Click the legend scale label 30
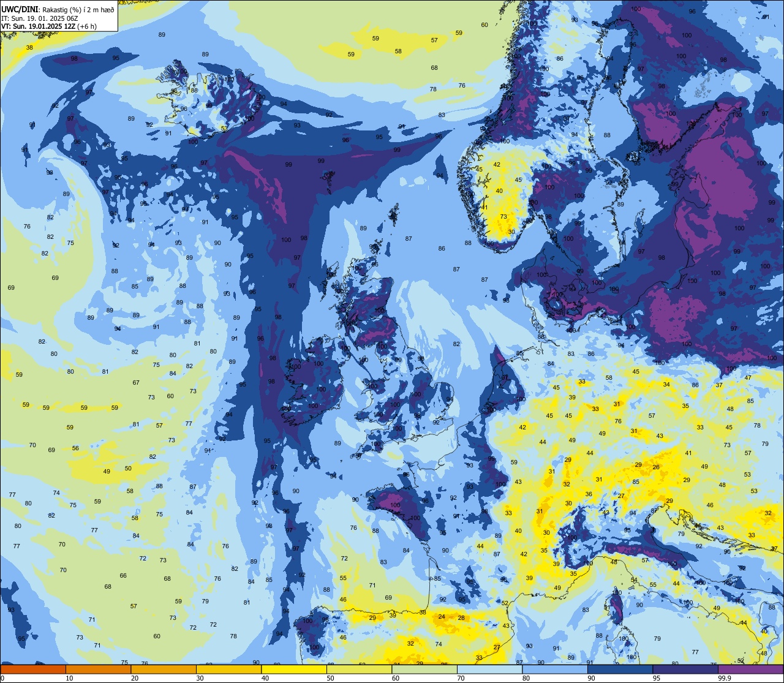This screenshot has height=683, width=784. tap(200, 678)
